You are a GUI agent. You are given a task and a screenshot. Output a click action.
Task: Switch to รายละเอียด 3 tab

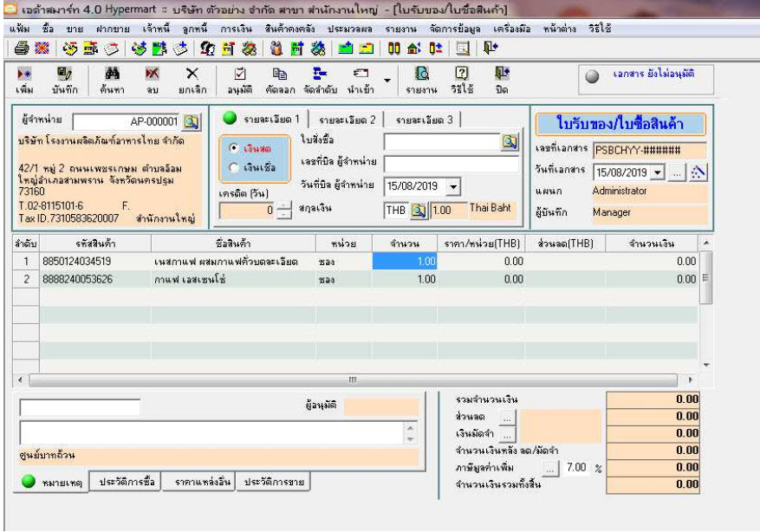coord(424,120)
